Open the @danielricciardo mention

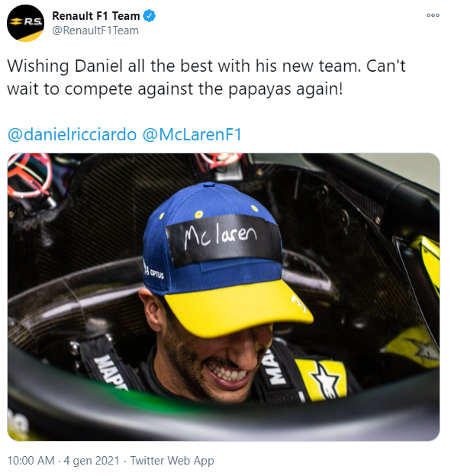pyautogui.click(x=72, y=134)
